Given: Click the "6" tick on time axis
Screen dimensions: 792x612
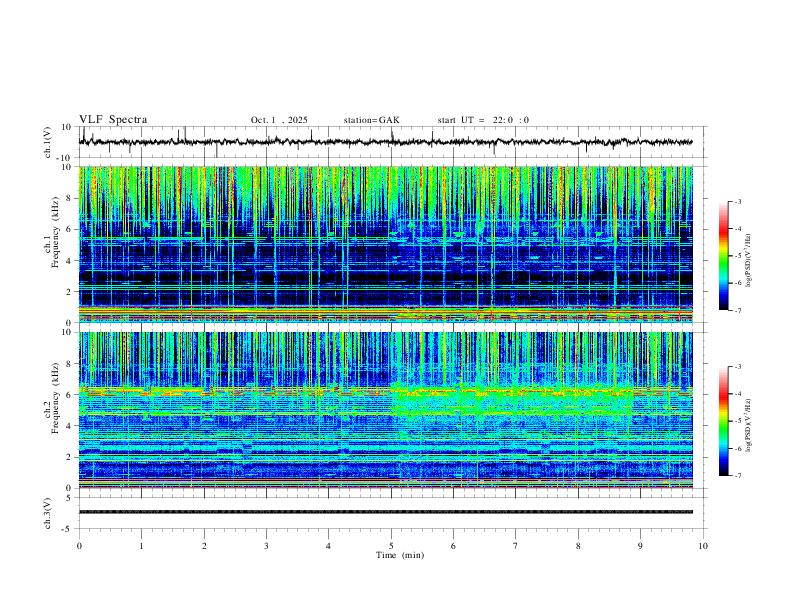Looking at the screenshot, I should click(454, 546).
